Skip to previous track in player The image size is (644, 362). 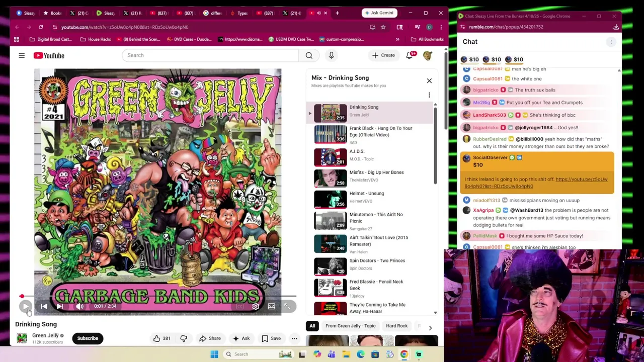point(44,306)
